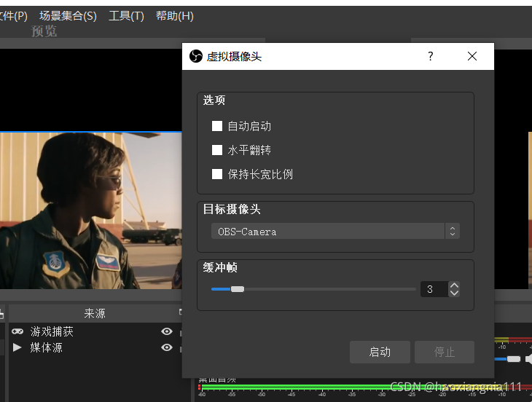Open the 帮助(H) menu
This screenshot has height=402, width=532.
(174, 16)
